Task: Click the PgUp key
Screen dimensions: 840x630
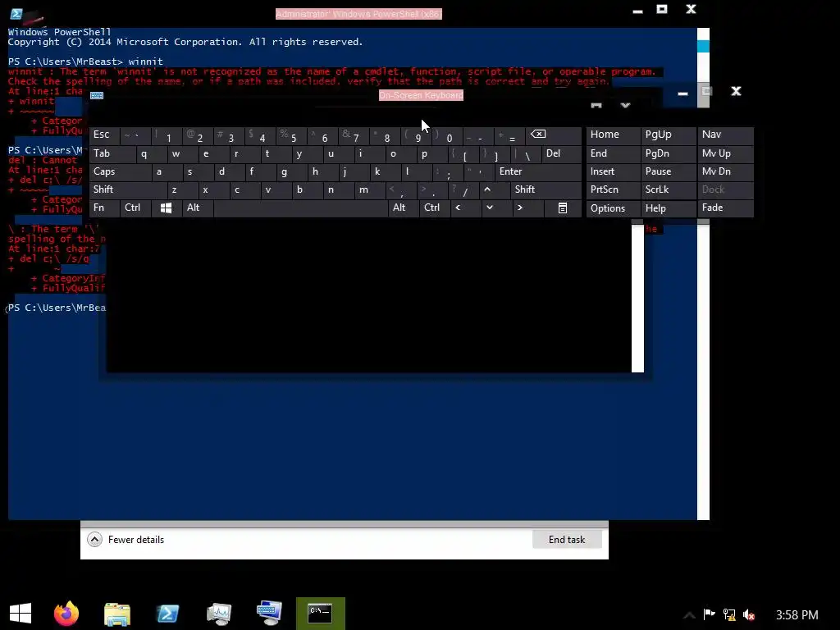Action: click(668, 135)
